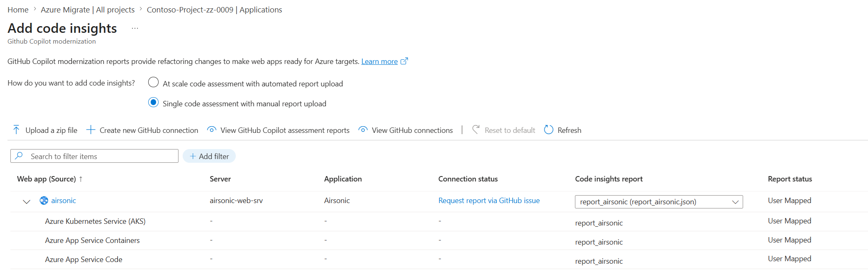
Task: Sort by the Server column header
Action: pos(220,179)
